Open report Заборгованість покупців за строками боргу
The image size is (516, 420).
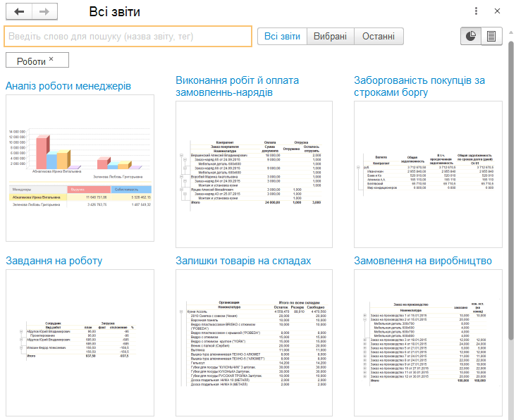tap(419, 86)
